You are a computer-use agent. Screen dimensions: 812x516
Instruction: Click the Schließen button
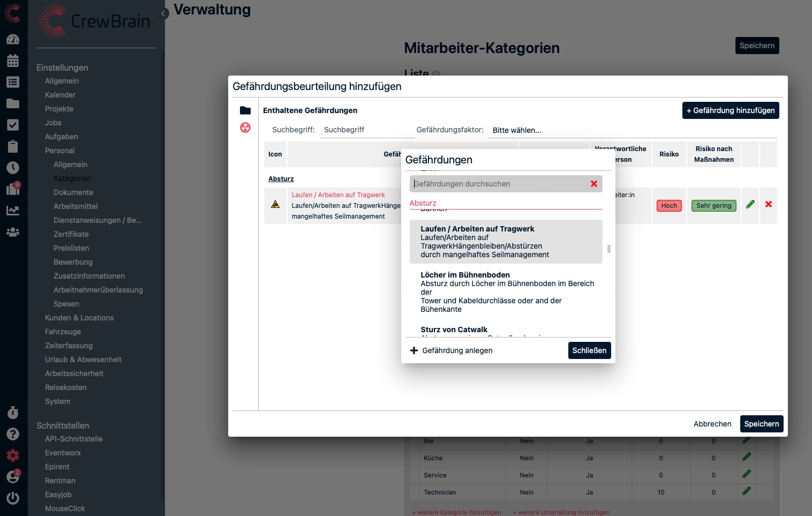pyautogui.click(x=589, y=350)
